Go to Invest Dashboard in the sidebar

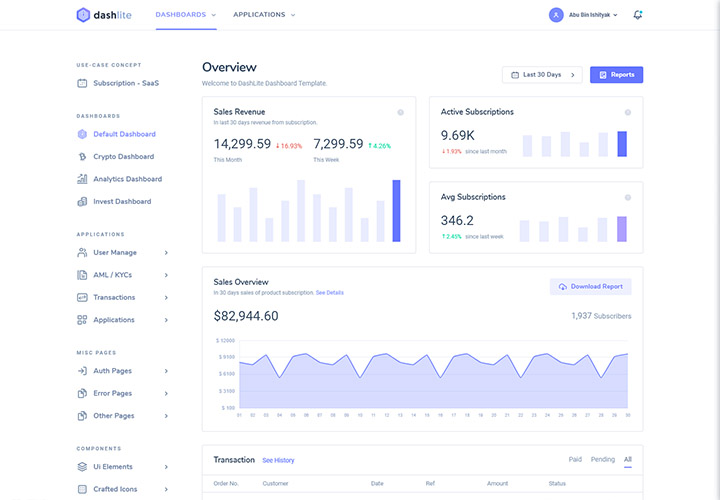point(122,202)
